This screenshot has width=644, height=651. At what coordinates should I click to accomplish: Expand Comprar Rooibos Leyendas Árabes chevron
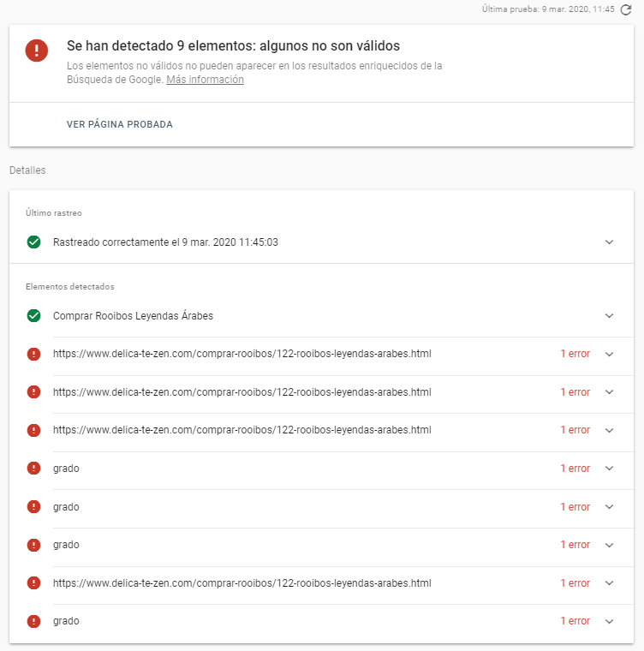pyautogui.click(x=609, y=316)
